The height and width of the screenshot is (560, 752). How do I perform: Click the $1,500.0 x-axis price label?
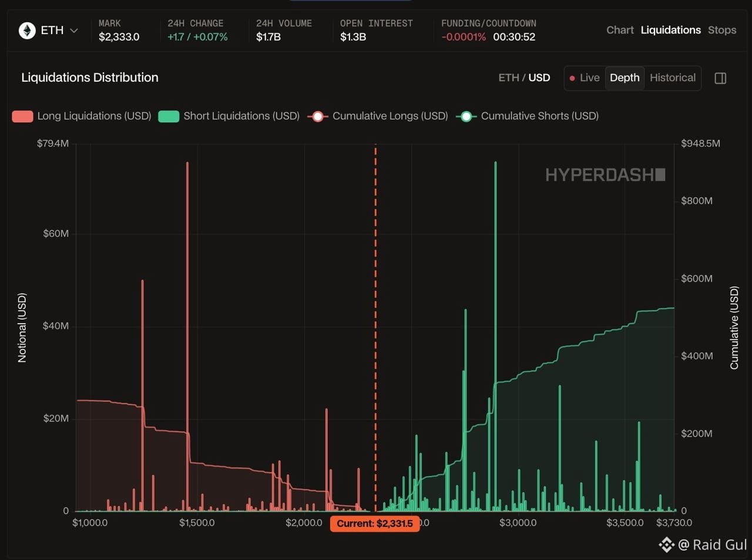pos(197,522)
